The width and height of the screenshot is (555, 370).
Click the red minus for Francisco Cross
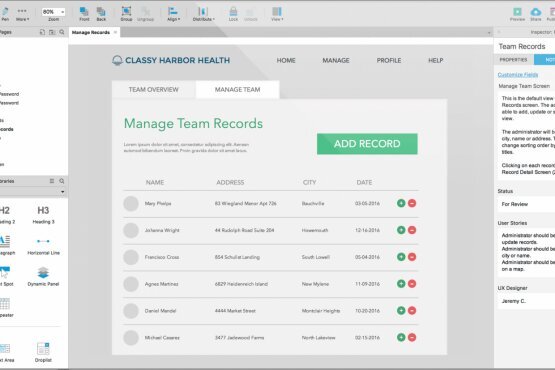click(412, 257)
